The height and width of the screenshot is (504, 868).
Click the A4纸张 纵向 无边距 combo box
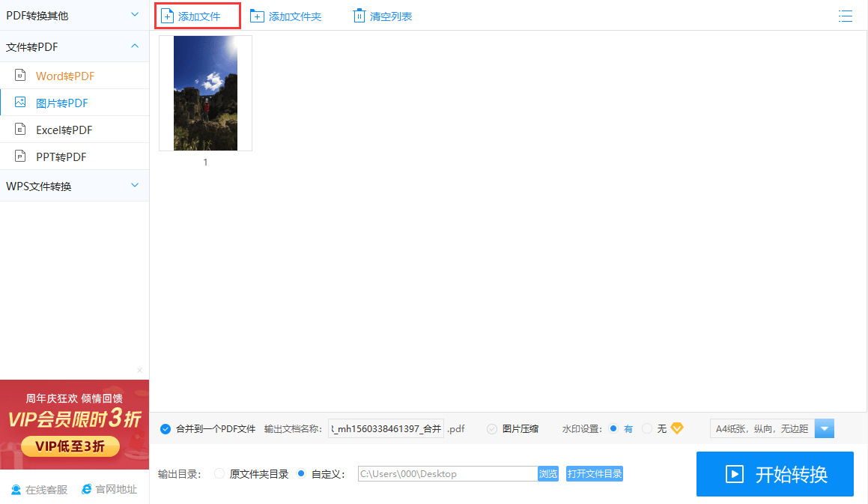771,428
